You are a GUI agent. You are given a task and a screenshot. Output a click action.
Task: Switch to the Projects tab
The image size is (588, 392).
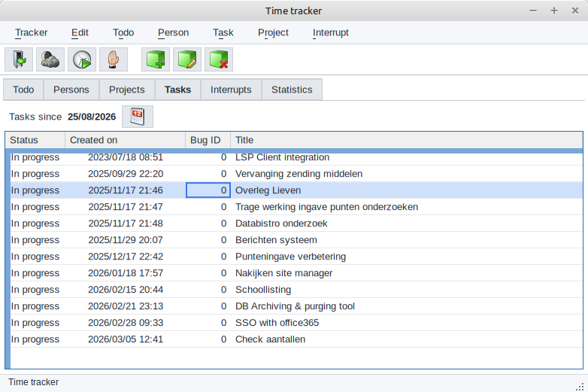[x=127, y=90]
